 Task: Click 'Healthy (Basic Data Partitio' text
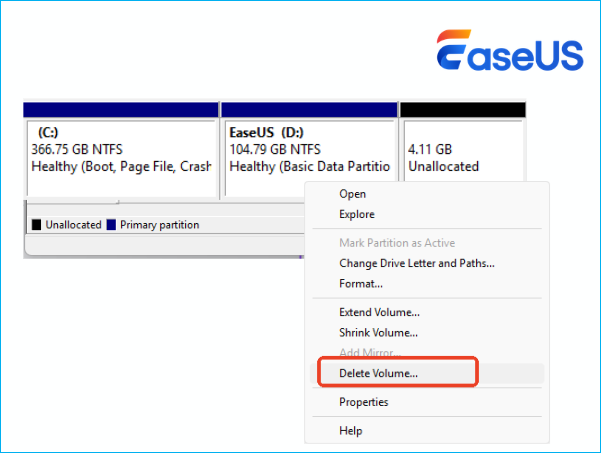[310, 167]
